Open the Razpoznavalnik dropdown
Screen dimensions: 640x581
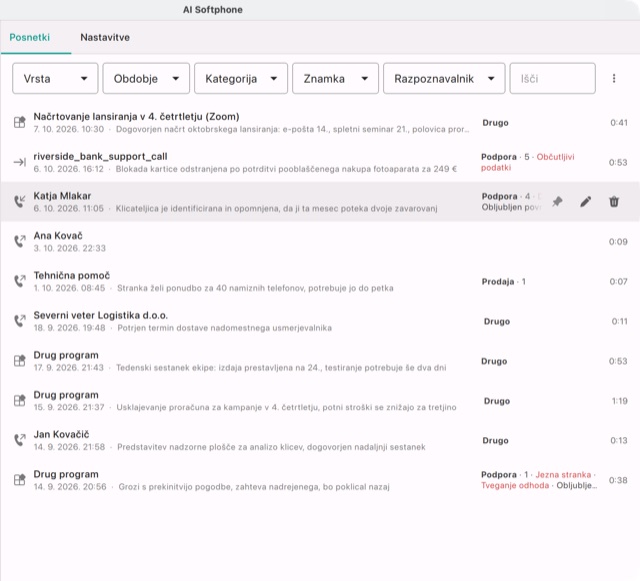click(x=444, y=78)
